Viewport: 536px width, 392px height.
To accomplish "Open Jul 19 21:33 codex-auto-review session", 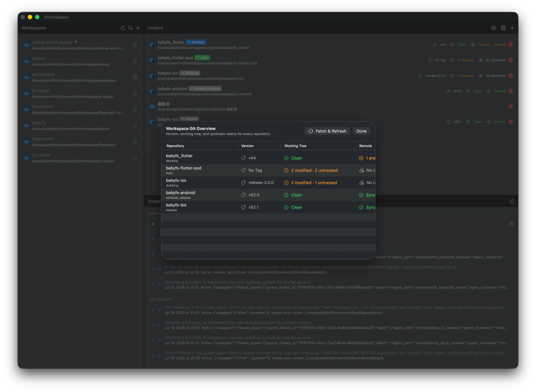I will (x=331, y=310).
